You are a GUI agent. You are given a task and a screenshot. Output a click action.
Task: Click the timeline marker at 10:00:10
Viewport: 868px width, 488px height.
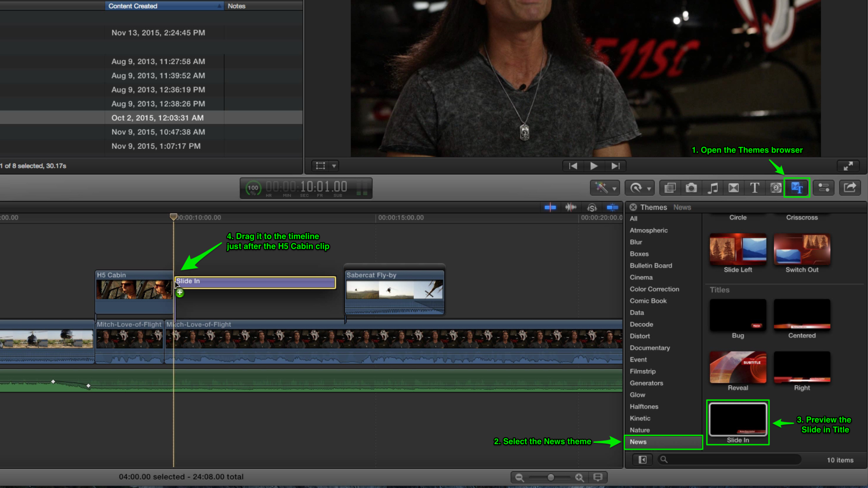(173, 216)
